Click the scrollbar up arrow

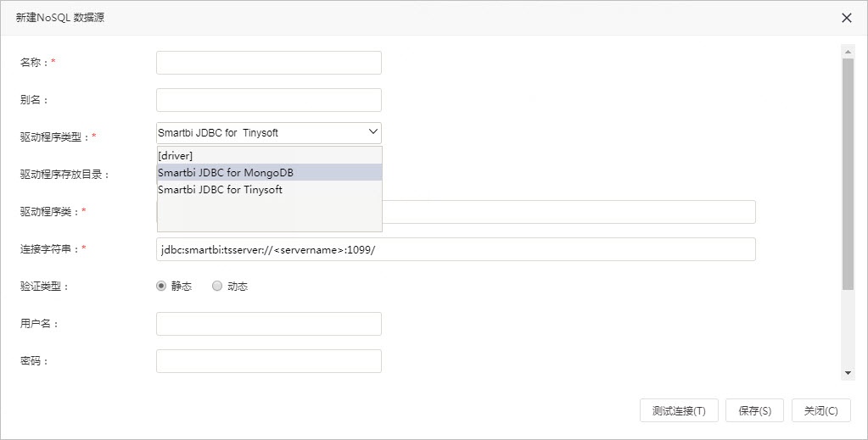848,52
